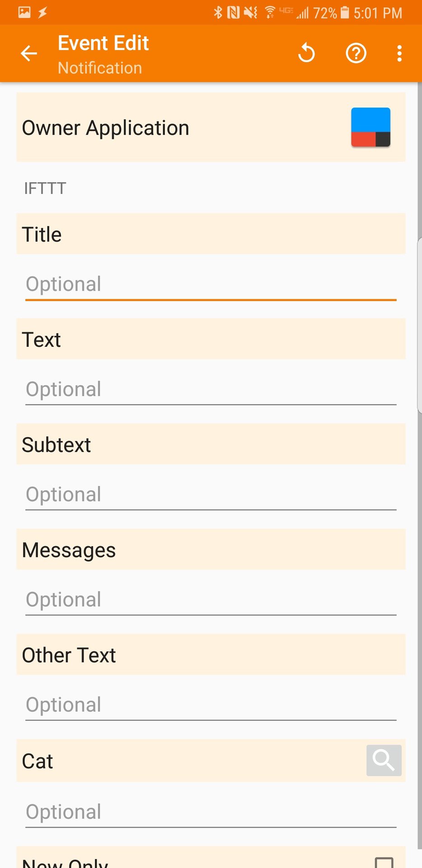
Task: Click the scrollbar on right edge
Action: point(419,325)
